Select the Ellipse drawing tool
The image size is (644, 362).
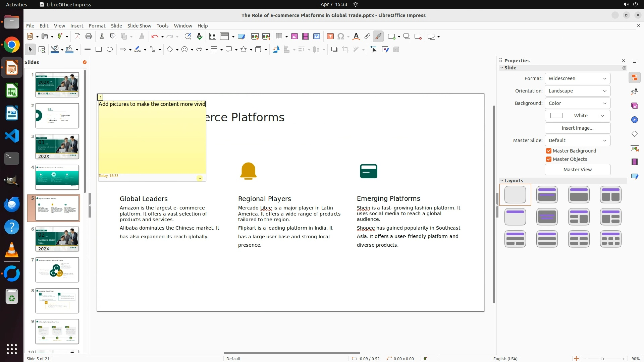[x=110, y=50]
